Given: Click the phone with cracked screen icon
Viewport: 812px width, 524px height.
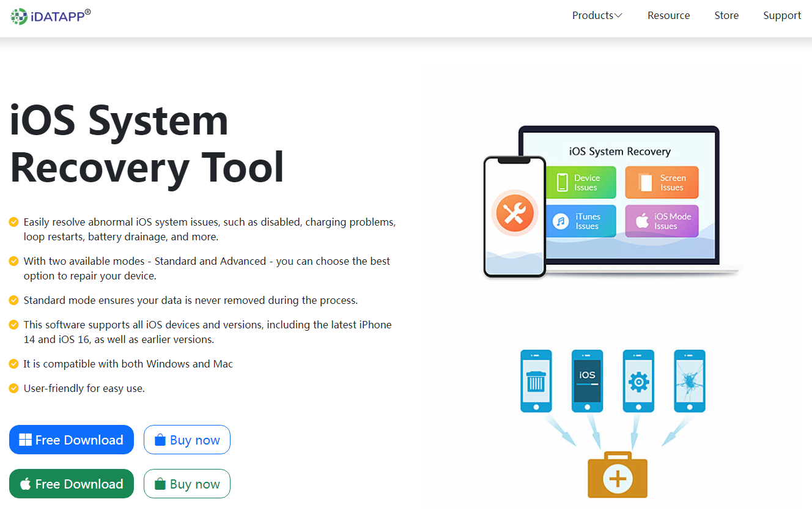Looking at the screenshot, I should click(x=690, y=381).
